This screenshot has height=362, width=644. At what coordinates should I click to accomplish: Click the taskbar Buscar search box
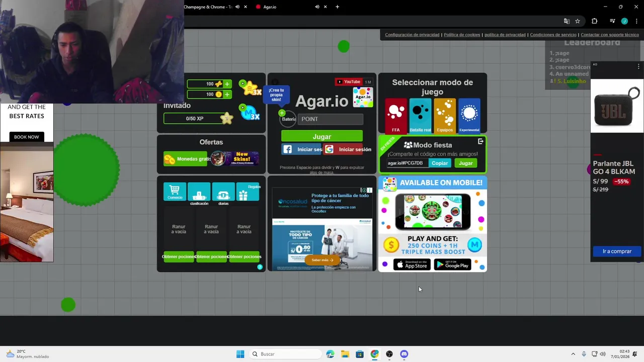click(285, 354)
